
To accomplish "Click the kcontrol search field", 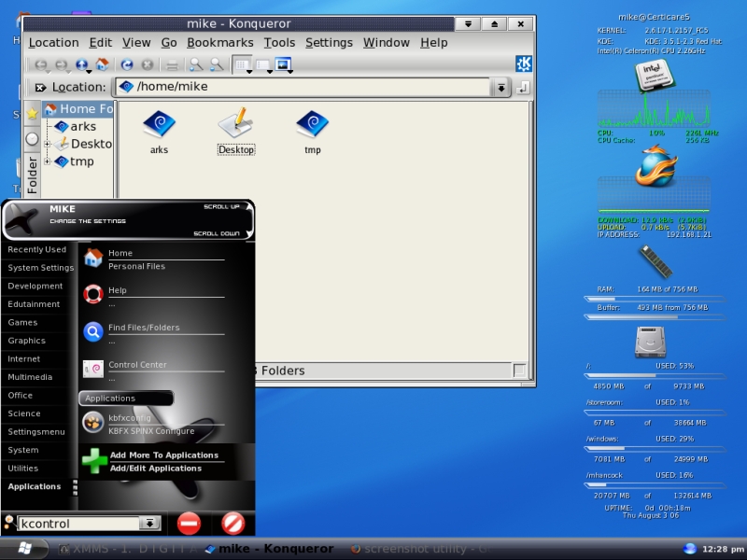I will tap(78, 524).
